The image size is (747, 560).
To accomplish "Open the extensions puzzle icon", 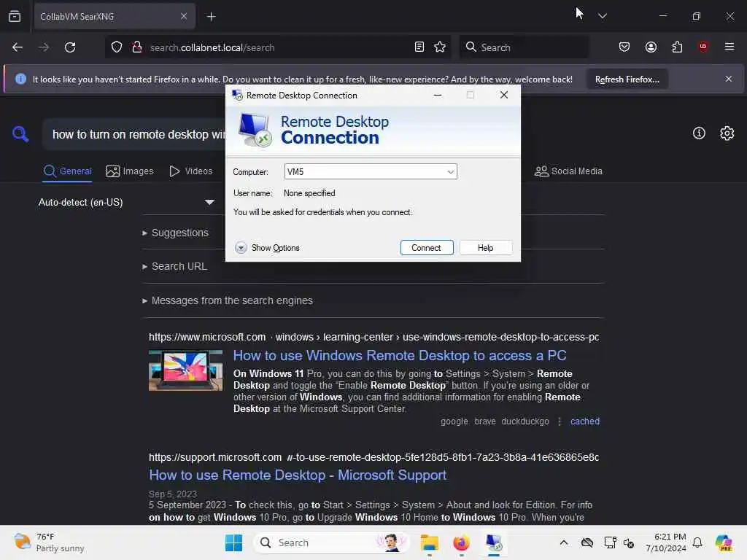I will (677, 47).
